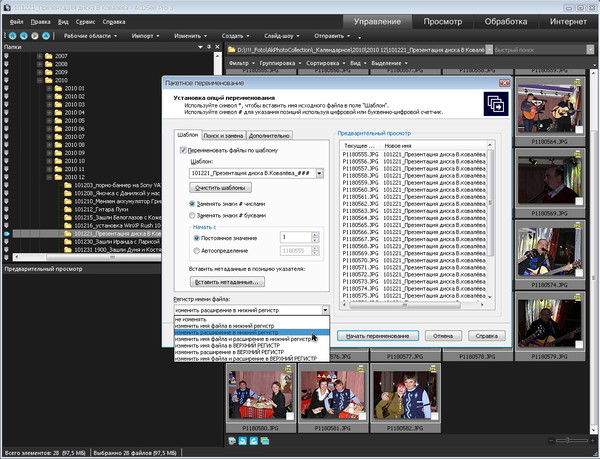Click the Шаблон template text field
600x459 pixels.
click(x=253, y=173)
